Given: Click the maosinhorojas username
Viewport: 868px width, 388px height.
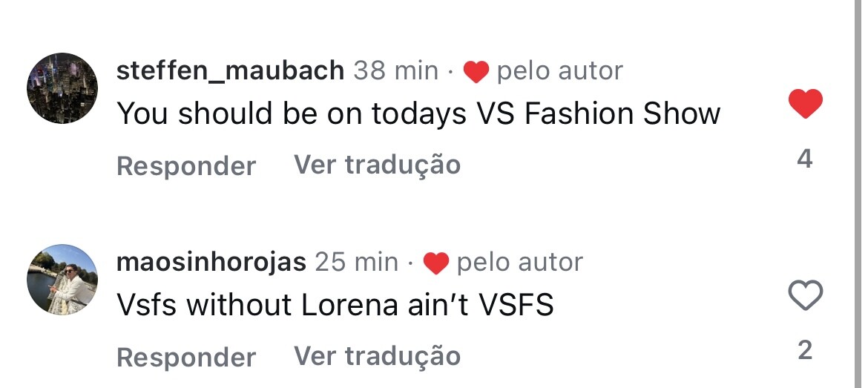Looking at the screenshot, I should click(x=211, y=262).
